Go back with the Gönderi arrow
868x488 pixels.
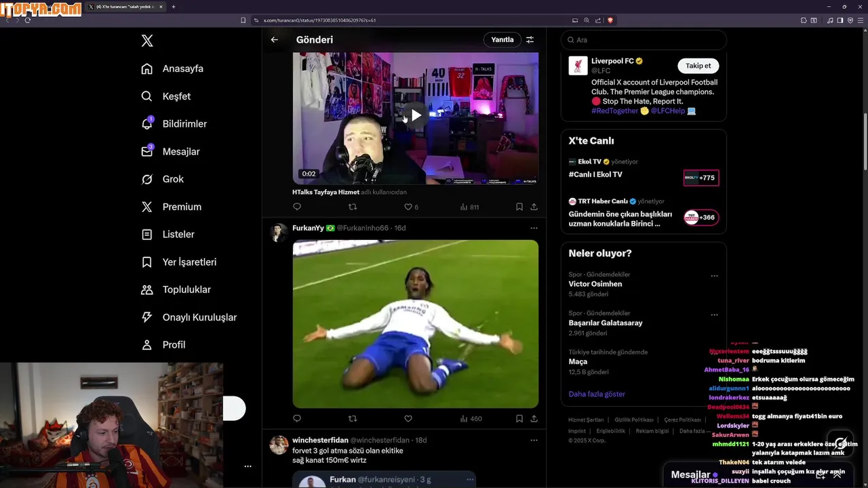[x=275, y=40]
